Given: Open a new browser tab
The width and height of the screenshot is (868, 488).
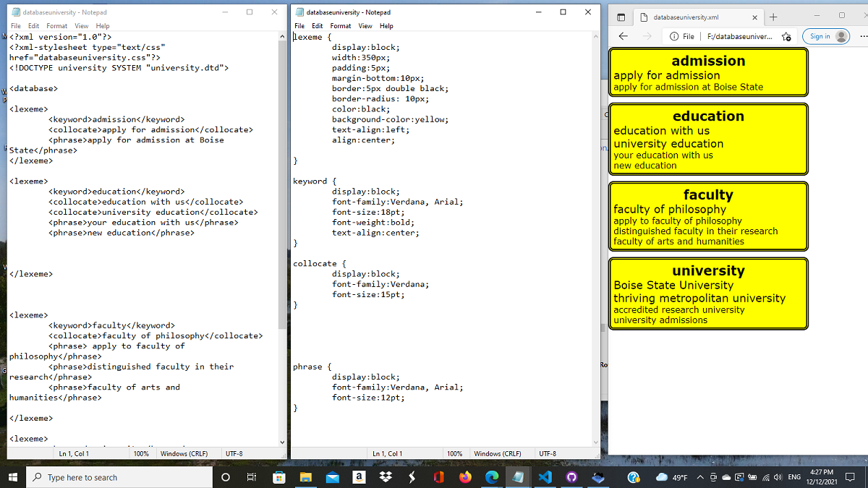Looking at the screenshot, I should coord(773,17).
